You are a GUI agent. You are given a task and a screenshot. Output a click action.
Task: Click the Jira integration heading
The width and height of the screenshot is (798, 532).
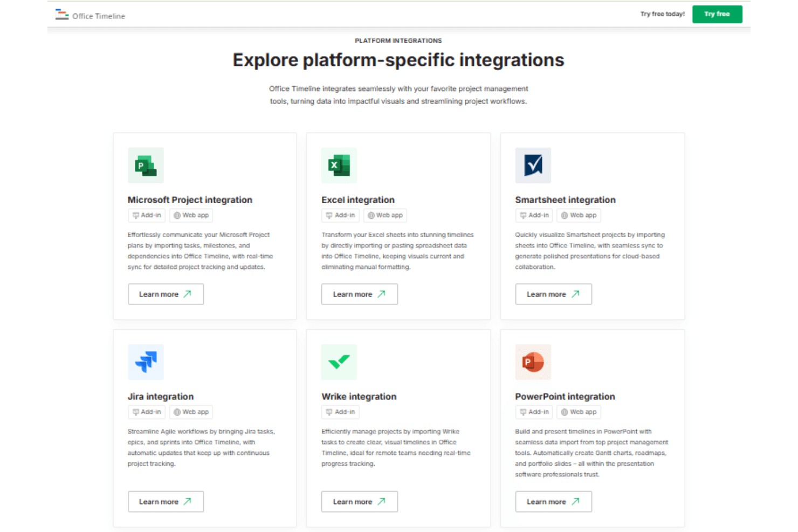point(161,397)
